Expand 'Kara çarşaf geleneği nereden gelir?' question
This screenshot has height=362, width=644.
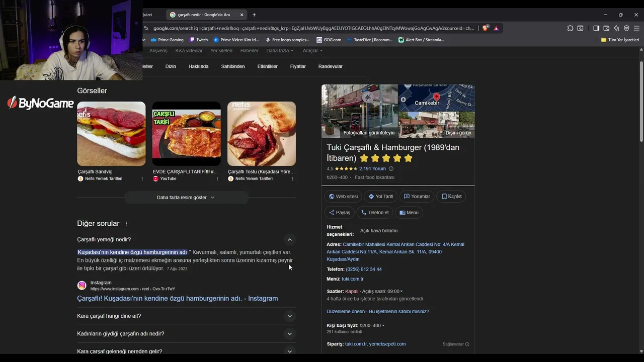coord(289,351)
